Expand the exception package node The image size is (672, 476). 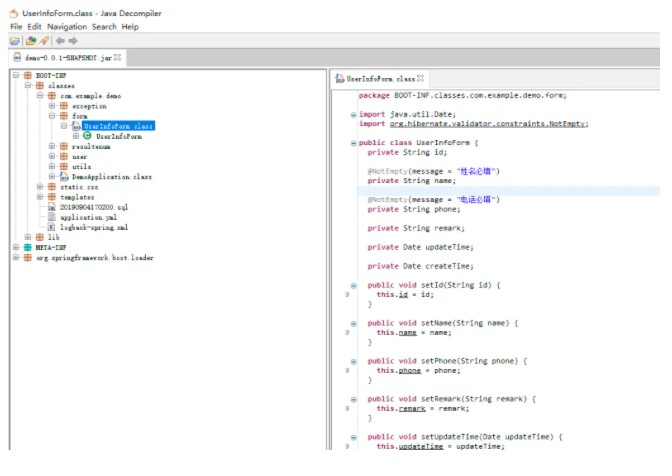pos(52,105)
